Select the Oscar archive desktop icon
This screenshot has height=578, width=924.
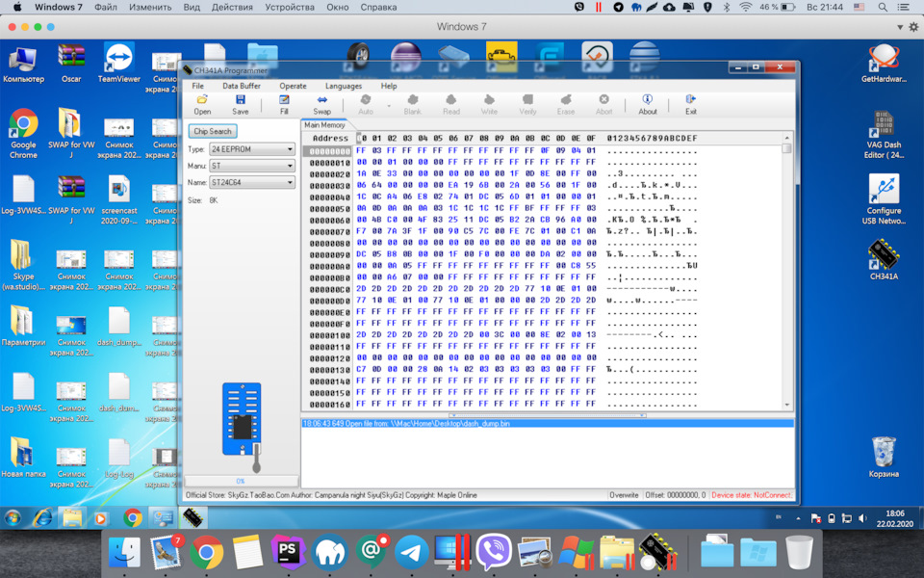71,63
